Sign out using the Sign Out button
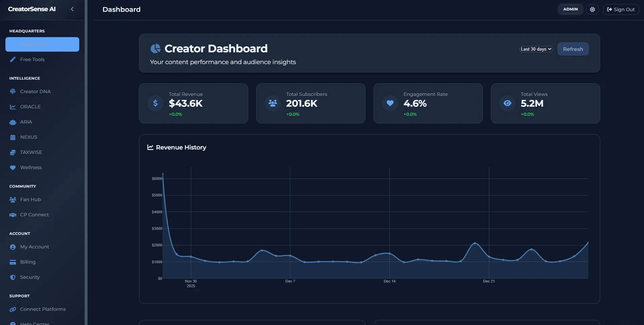The width and height of the screenshot is (644, 325). click(x=621, y=9)
